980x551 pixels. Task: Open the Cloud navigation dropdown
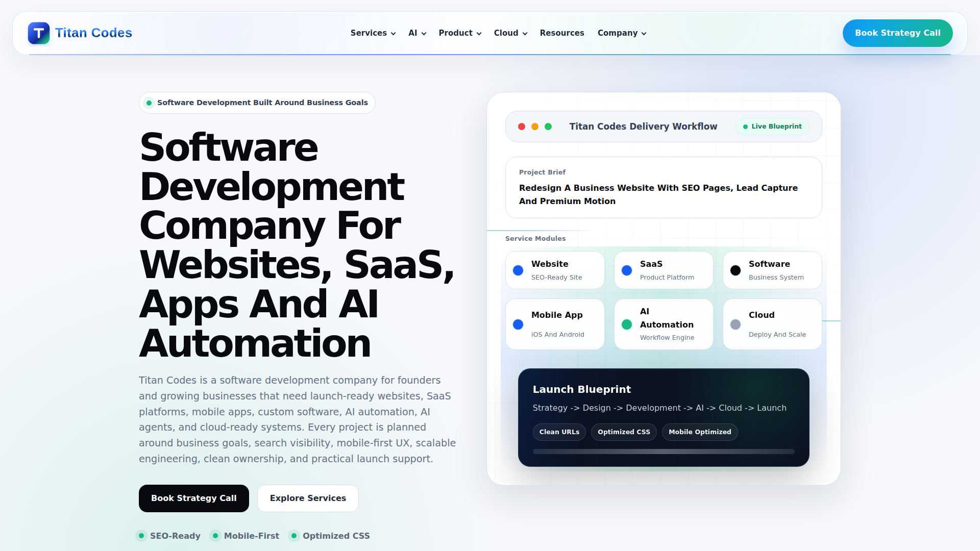coord(510,33)
